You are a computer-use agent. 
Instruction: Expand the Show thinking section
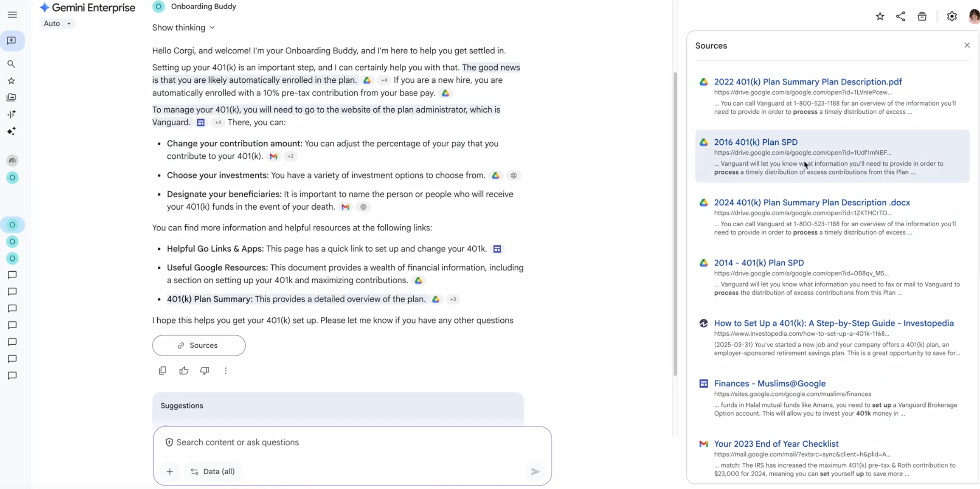[x=183, y=28]
